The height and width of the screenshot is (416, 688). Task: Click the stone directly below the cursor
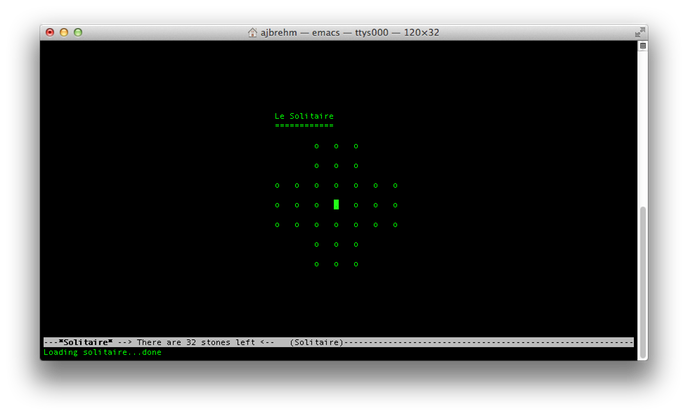[x=336, y=225]
